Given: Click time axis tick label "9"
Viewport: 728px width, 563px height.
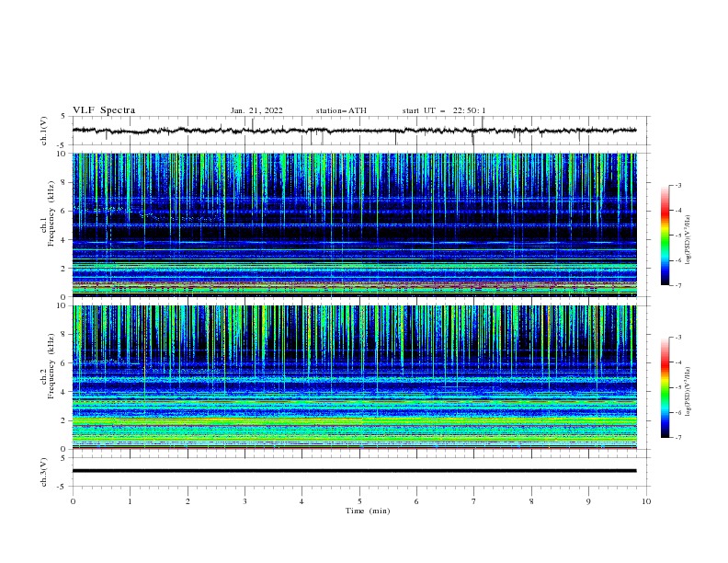Looking at the screenshot, I should point(588,501).
